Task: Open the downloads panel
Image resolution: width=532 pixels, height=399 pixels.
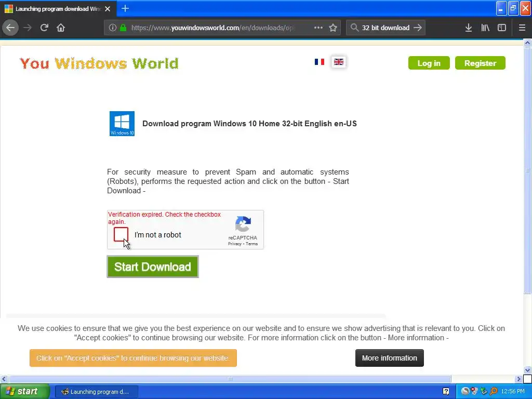Action: pyautogui.click(x=469, y=28)
